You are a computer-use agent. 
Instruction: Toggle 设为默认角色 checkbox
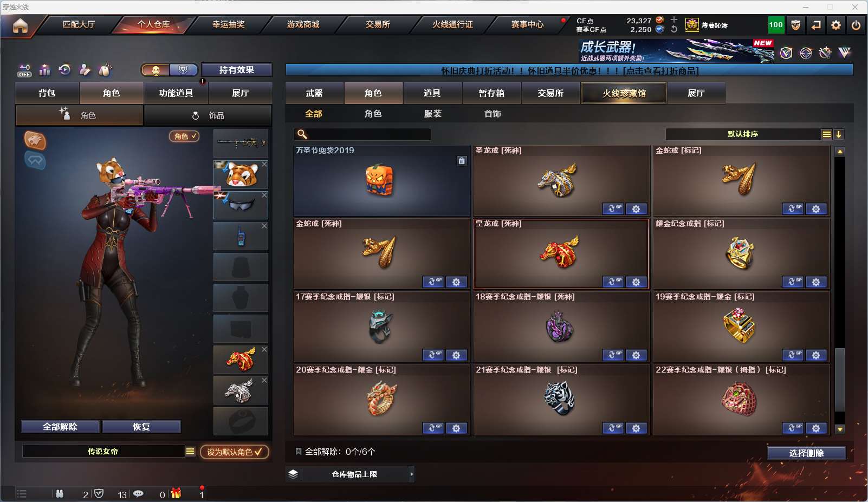[x=235, y=452]
